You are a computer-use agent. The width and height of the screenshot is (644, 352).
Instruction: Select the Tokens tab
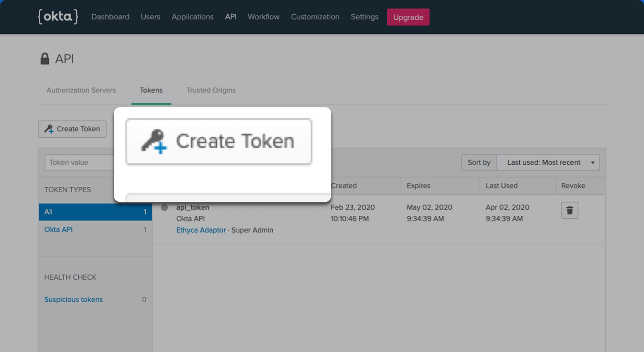pos(151,90)
